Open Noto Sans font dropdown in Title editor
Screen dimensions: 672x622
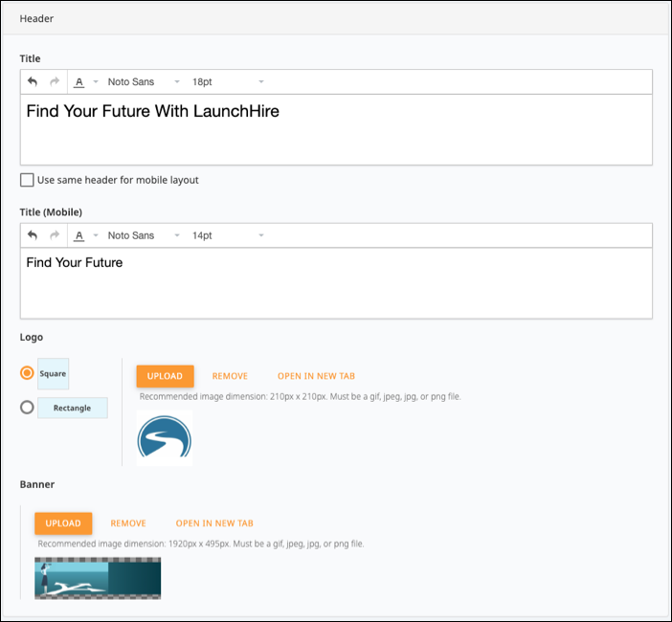tap(144, 82)
